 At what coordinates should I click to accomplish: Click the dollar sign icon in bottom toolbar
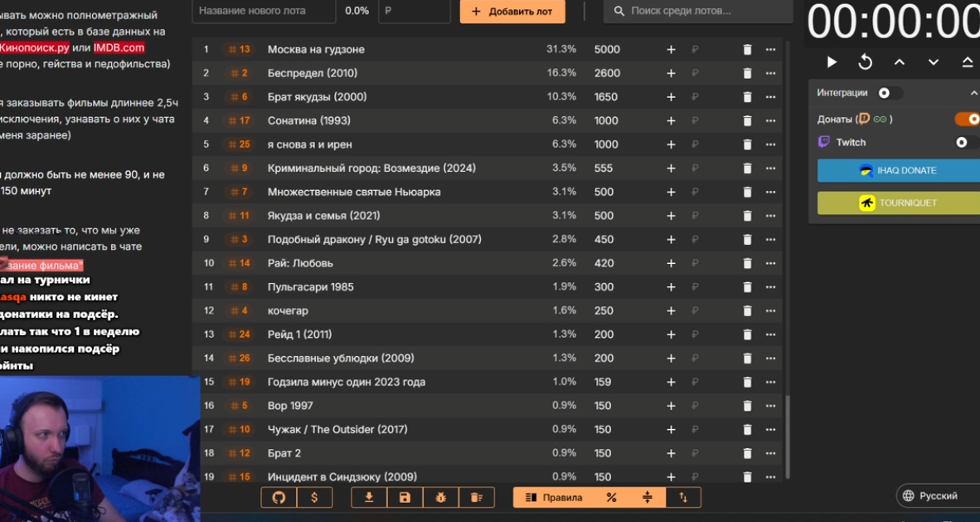point(314,497)
